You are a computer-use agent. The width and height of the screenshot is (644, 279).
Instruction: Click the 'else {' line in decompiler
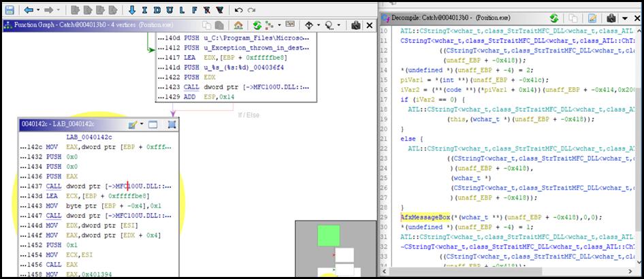click(x=413, y=139)
